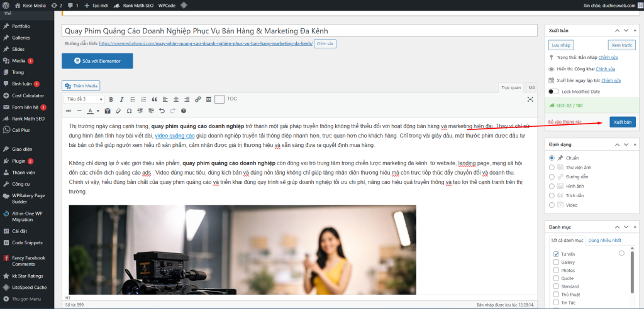Open editor keyboard shortcuts help

(184, 111)
